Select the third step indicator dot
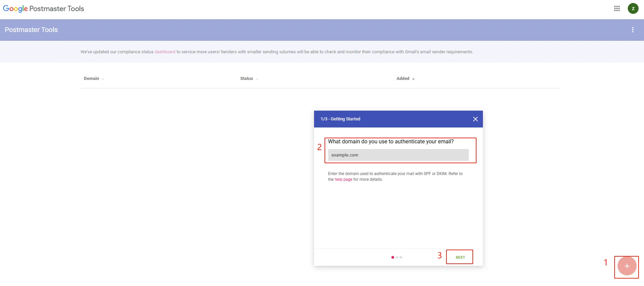644x286 pixels. pyautogui.click(x=401, y=257)
